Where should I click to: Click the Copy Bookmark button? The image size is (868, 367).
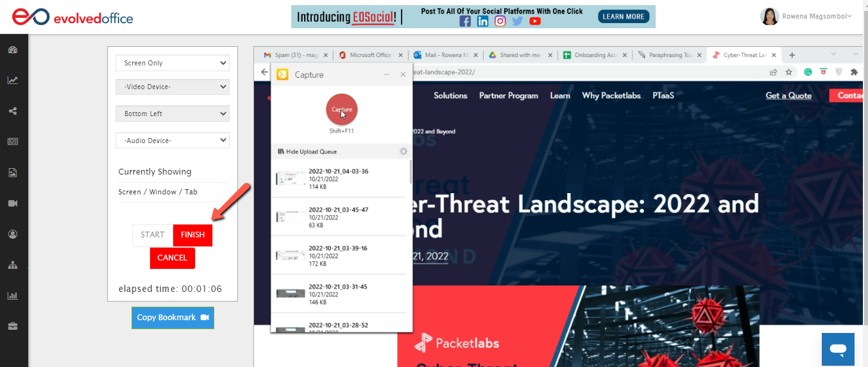click(173, 318)
